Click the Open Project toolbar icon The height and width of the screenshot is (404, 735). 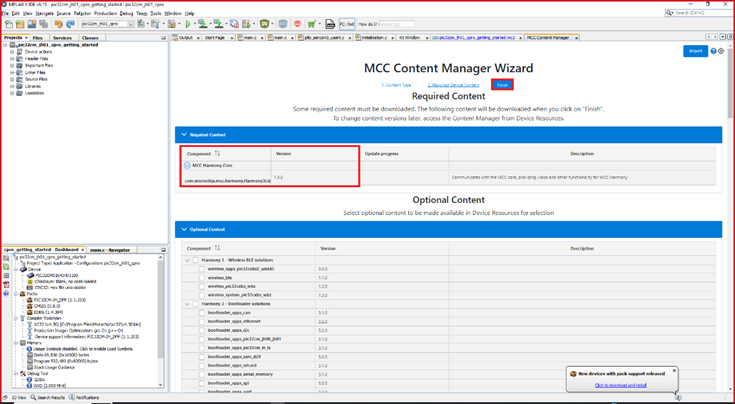coord(32,23)
